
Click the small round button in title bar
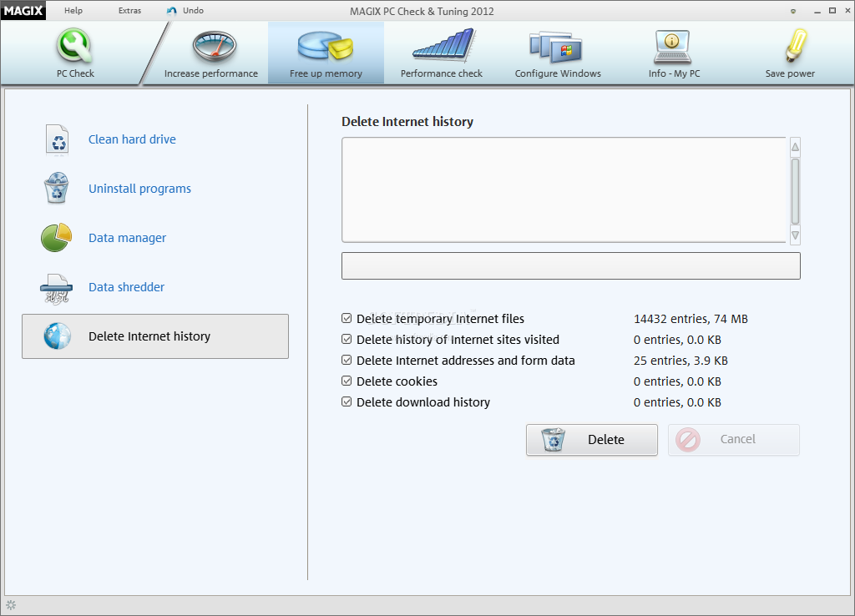point(793,11)
